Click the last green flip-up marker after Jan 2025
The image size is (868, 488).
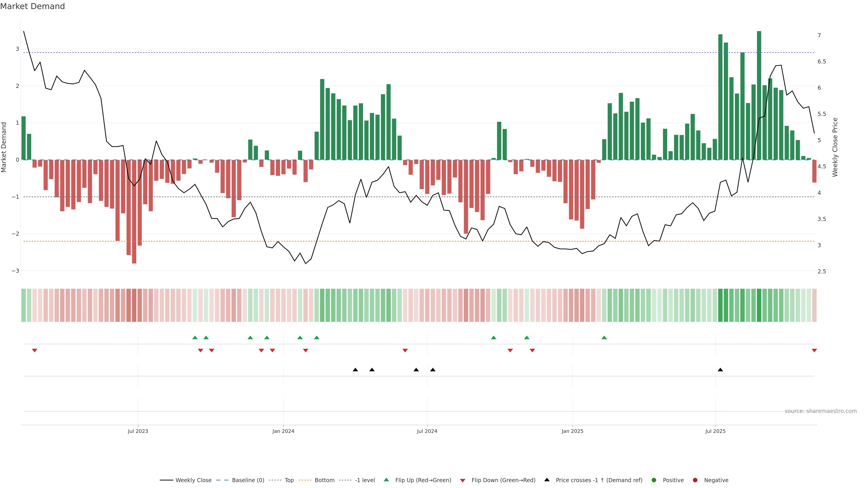604,338
